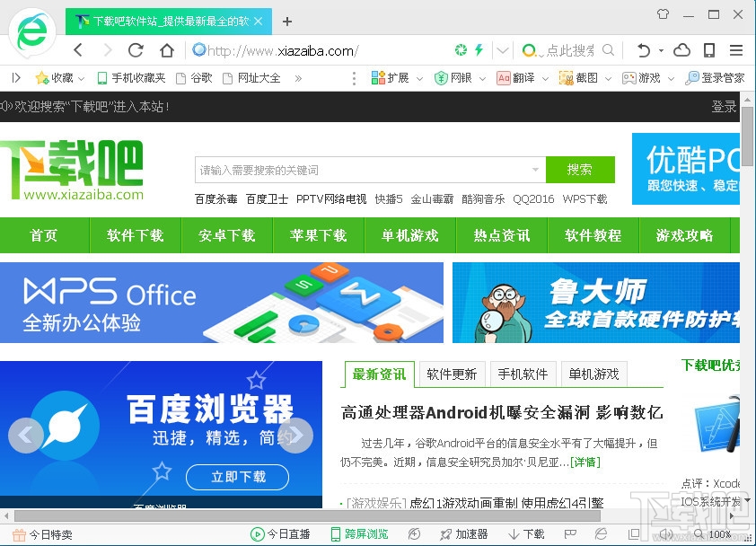Open 软件下载 navigation item

136,235
